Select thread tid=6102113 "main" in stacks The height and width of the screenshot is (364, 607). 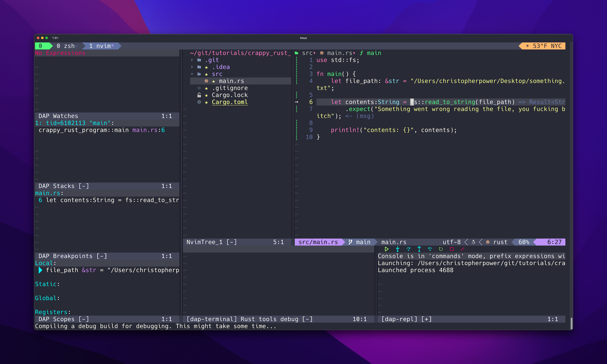[x=75, y=123]
